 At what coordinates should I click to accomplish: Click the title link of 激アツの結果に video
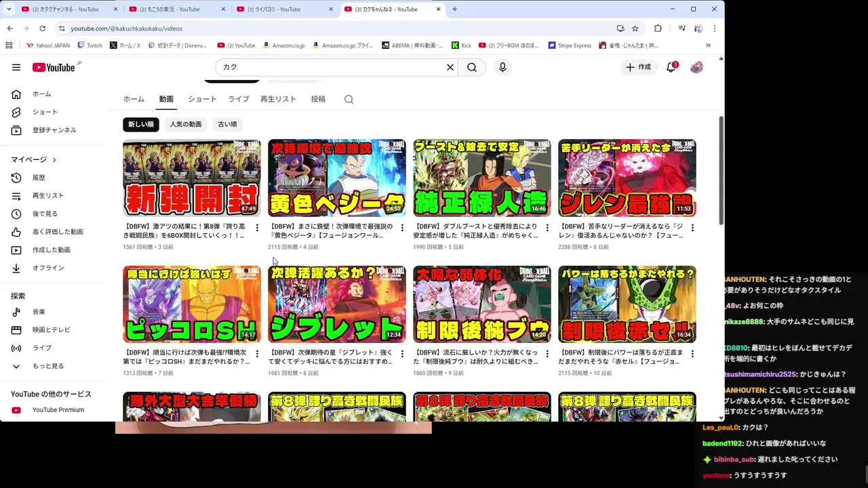pos(186,231)
